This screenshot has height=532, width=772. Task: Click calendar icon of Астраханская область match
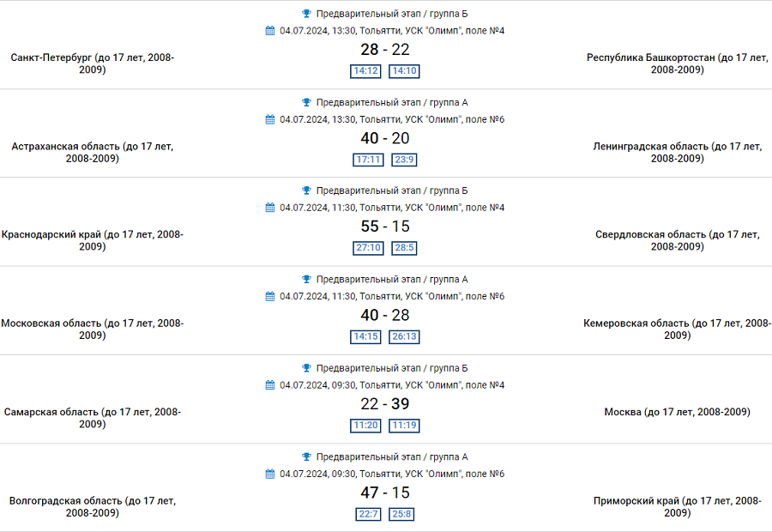(270, 119)
